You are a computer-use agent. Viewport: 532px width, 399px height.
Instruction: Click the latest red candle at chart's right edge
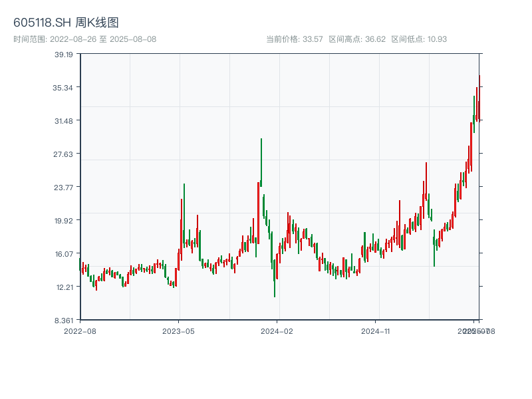[x=479, y=98]
